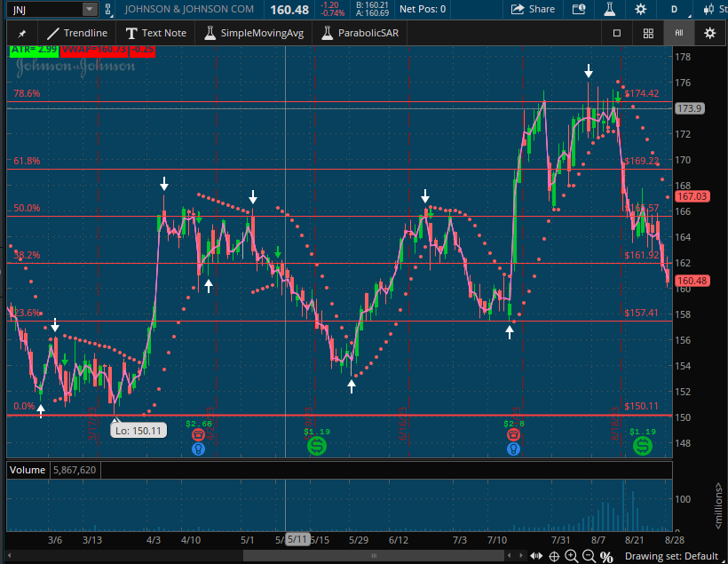
Task: Click the Net Pos: 0 label
Action: tap(423, 9)
